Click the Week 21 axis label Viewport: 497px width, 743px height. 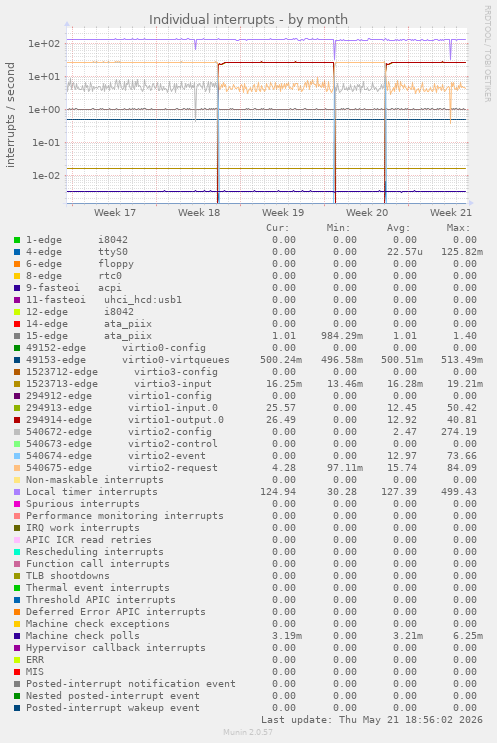click(x=451, y=213)
